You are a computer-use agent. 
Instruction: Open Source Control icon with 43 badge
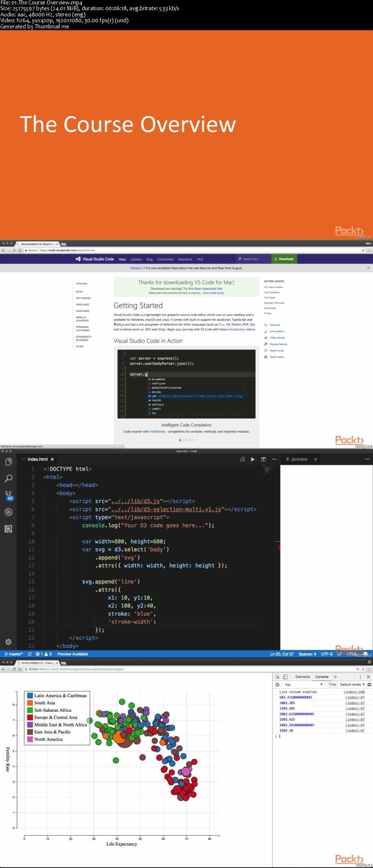[8, 495]
